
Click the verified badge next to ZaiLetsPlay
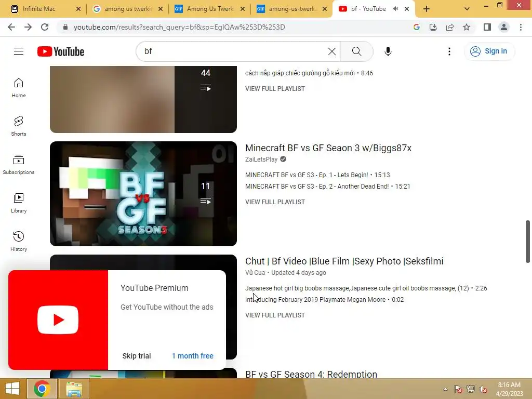283,159
